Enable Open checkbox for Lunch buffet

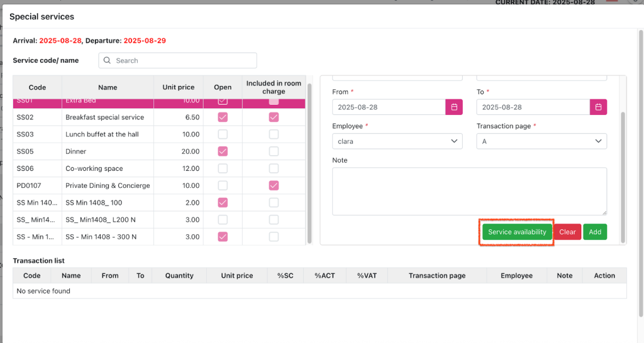click(223, 134)
